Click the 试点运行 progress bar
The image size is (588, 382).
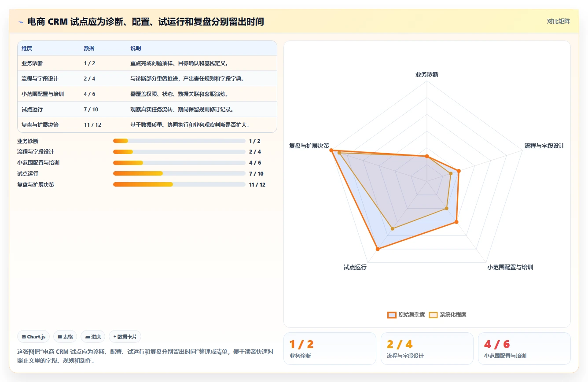179,174
